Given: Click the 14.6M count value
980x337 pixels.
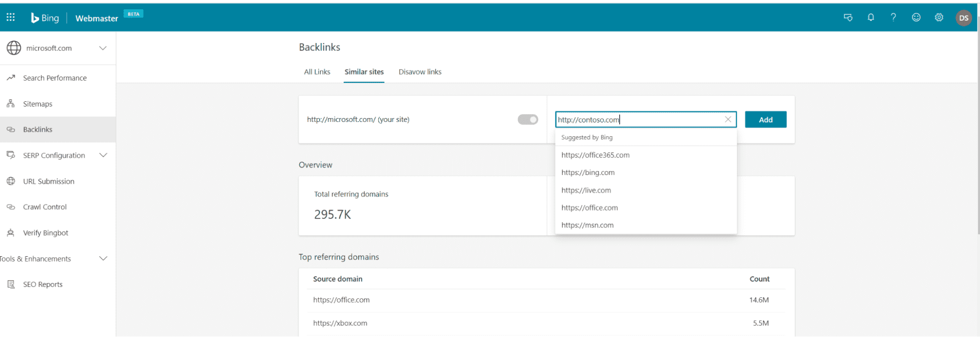Looking at the screenshot, I should 759,300.
